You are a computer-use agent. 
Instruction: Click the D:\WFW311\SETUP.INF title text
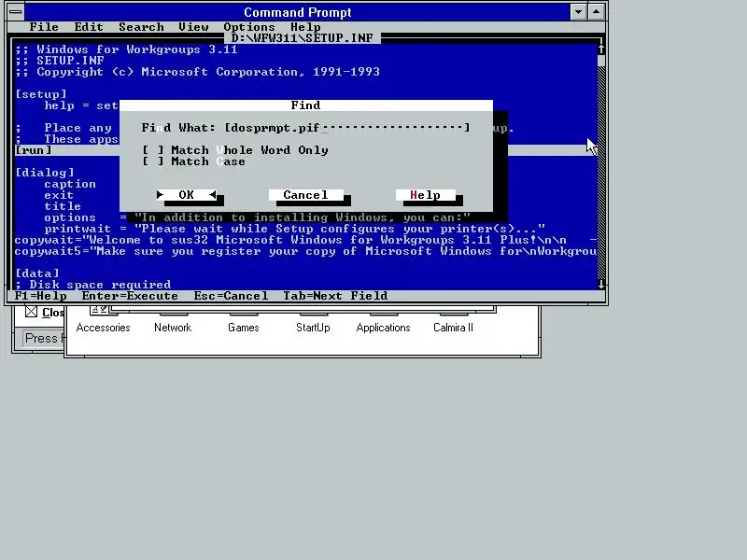pos(302,38)
